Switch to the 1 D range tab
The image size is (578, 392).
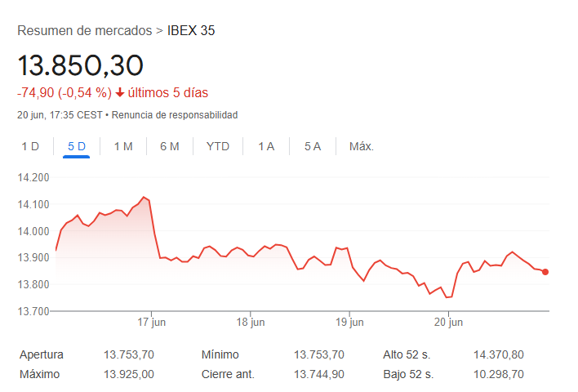point(30,146)
